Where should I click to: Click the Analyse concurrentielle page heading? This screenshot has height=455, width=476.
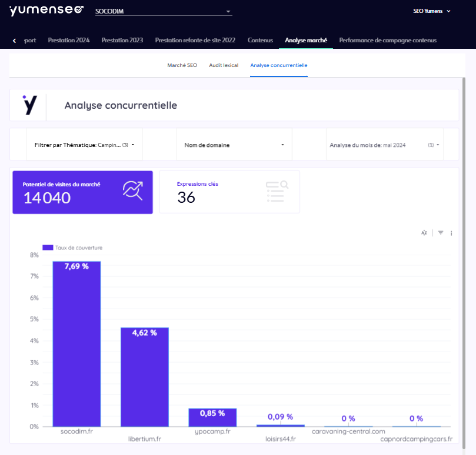(121, 106)
